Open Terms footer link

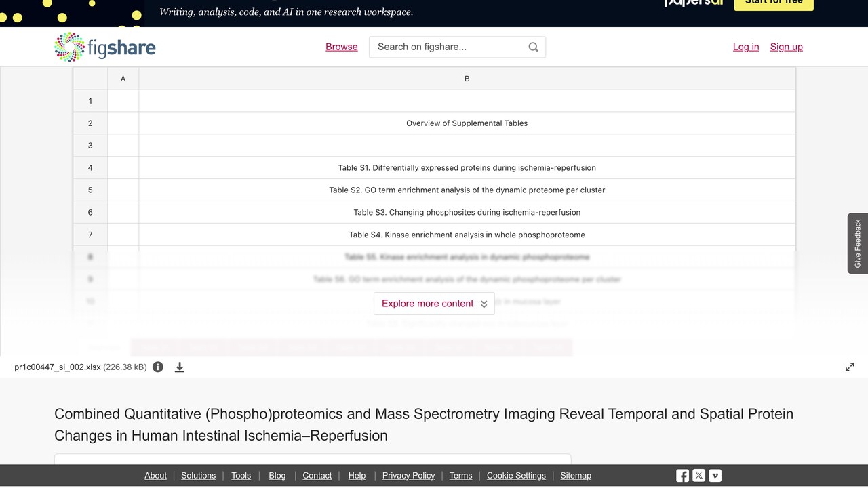coord(460,476)
